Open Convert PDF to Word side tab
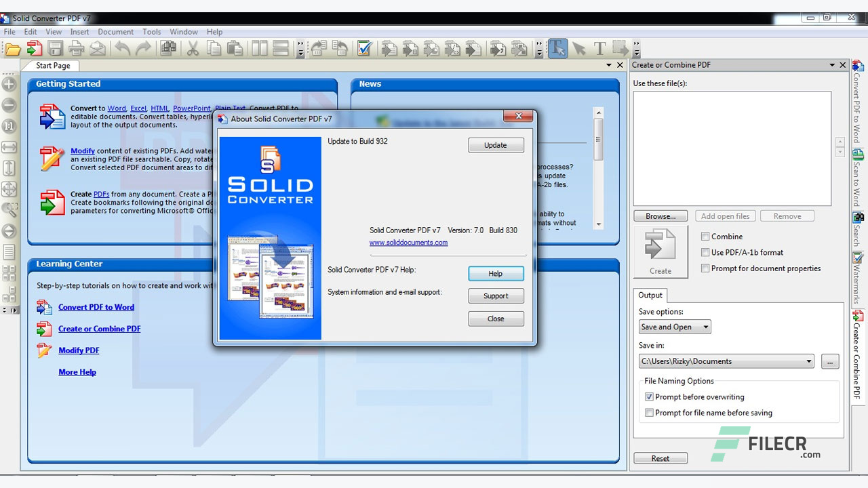This screenshot has height=488, width=868. [858, 101]
